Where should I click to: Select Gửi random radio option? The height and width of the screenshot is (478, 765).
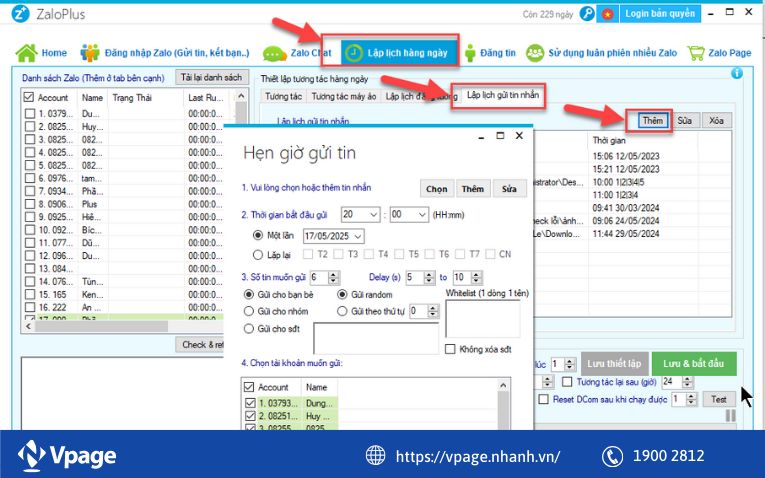[x=342, y=295]
